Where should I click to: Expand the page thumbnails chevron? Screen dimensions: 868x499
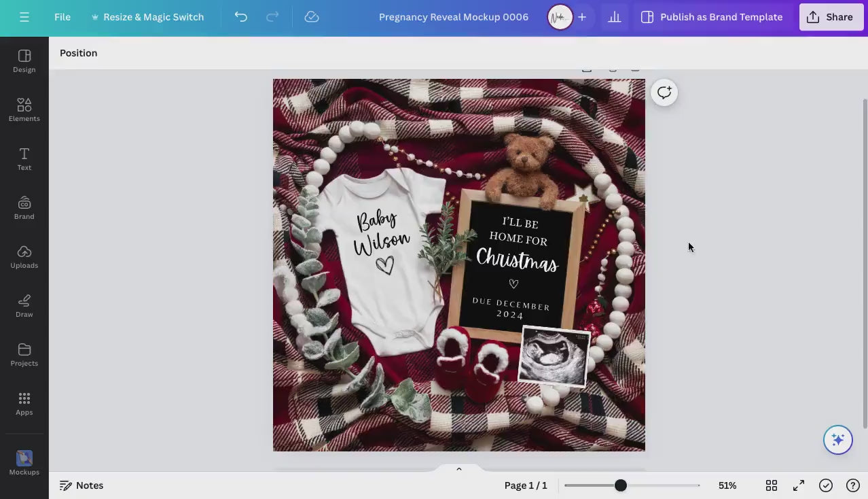(x=459, y=469)
